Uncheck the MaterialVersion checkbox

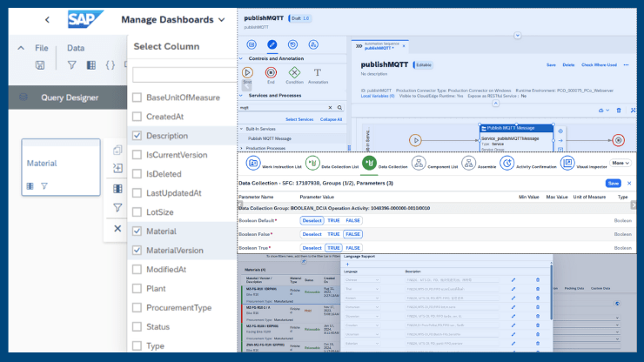(x=137, y=251)
